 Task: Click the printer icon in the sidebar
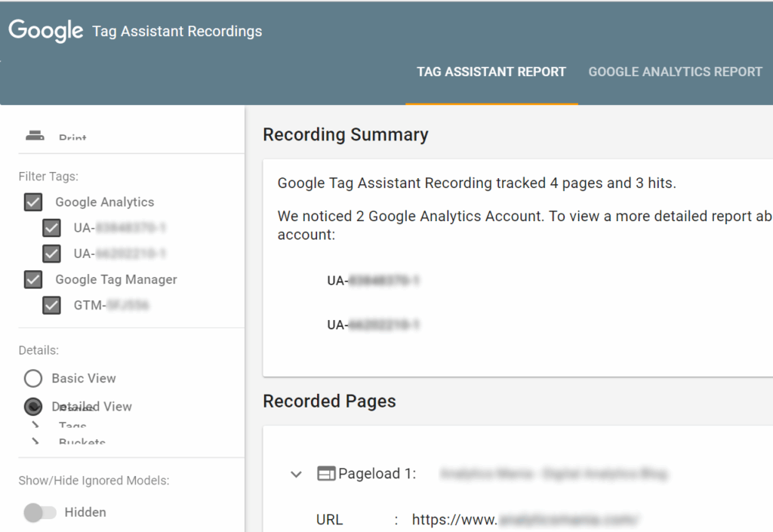coord(35,135)
